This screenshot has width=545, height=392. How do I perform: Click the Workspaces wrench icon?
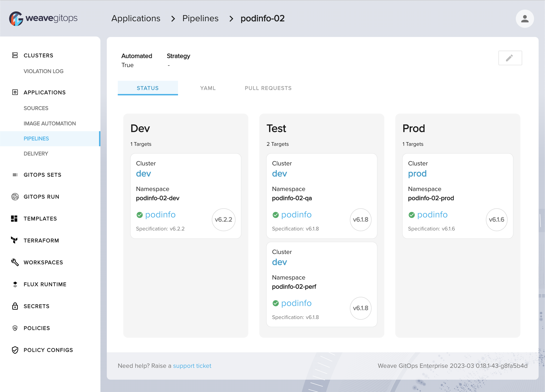15,262
